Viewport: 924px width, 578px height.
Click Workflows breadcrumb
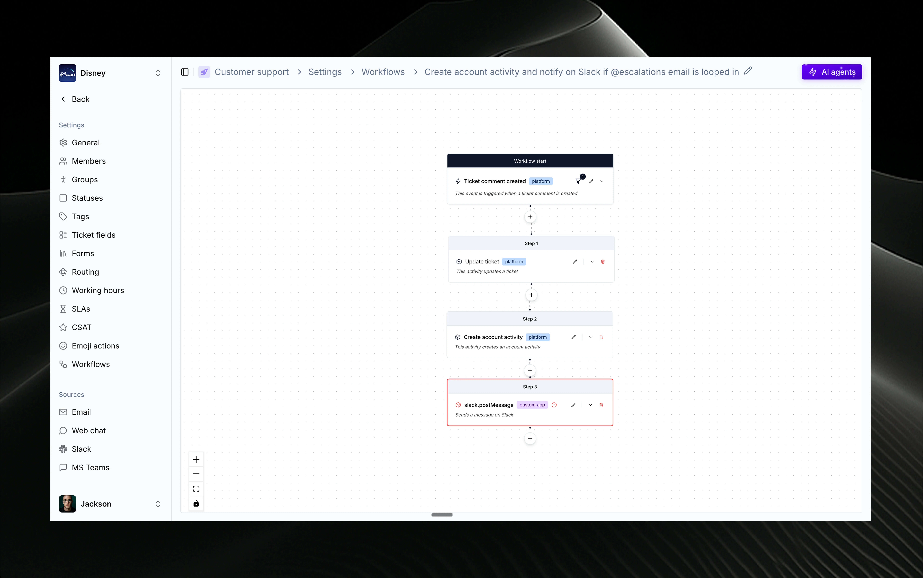pos(383,72)
